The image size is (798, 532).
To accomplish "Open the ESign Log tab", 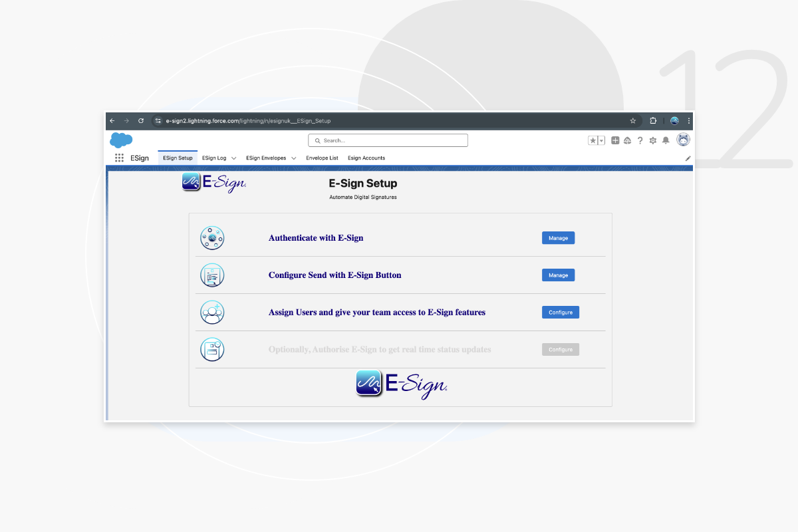I will coord(214,158).
